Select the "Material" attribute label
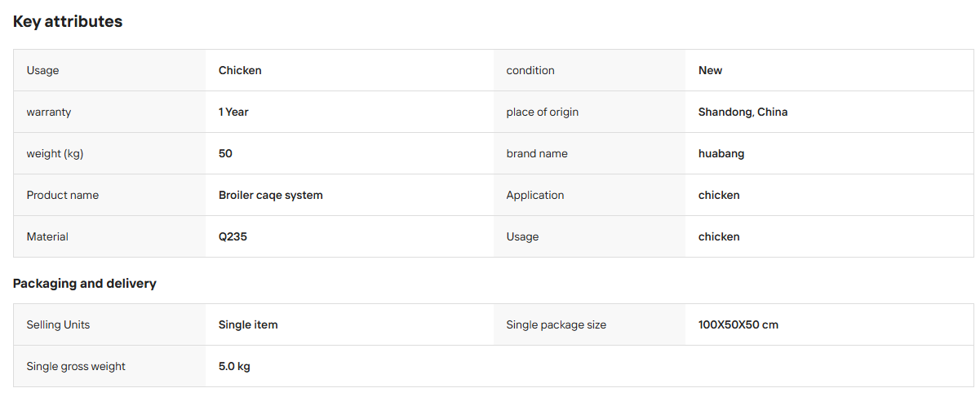980x397 pixels. (x=47, y=236)
